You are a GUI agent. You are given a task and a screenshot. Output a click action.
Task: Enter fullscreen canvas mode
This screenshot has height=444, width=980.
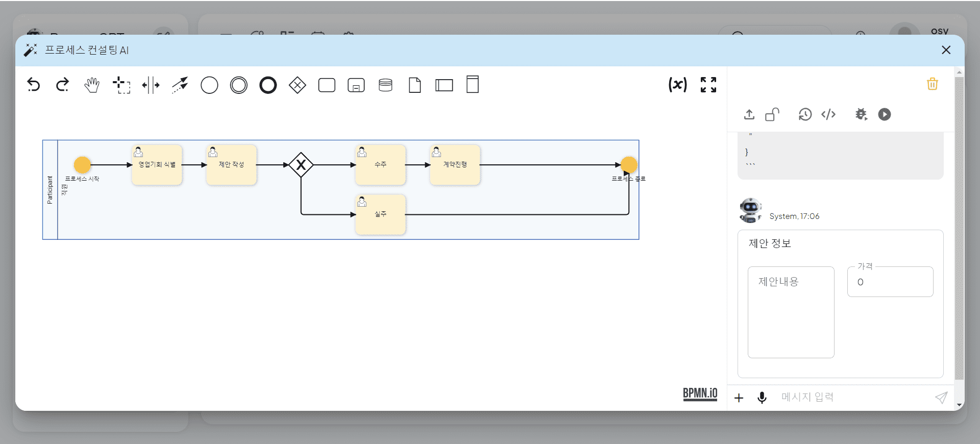point(708,85)
